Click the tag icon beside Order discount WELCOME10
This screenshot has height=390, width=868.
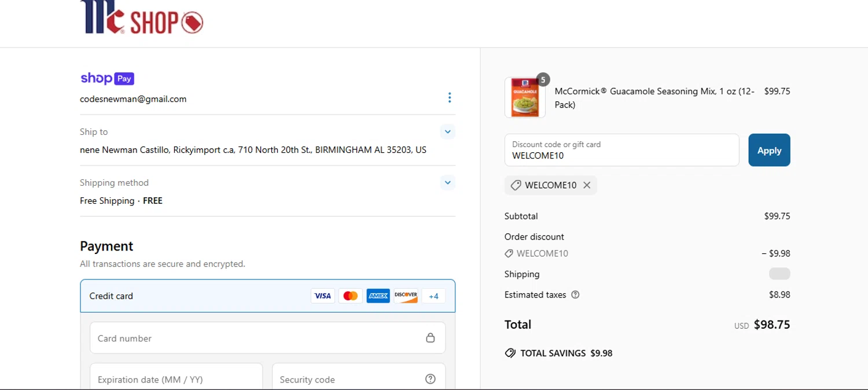509,253
